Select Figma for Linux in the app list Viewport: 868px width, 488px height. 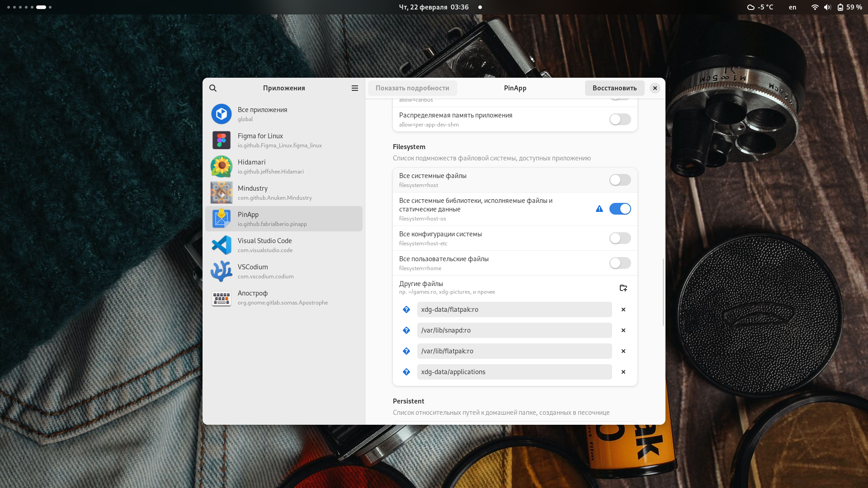pos(284,140)
